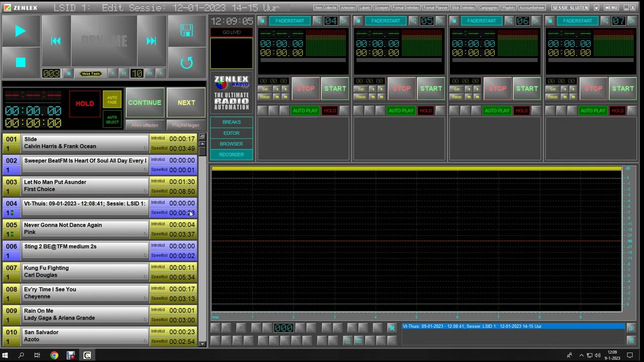Skip back with the previous track button
This screenshot has width=644, height=362.
pos(56,41)
